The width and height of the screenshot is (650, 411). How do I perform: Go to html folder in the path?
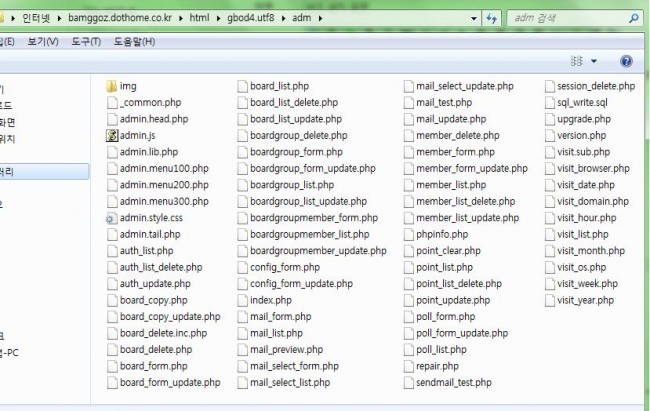pos(199,18)
